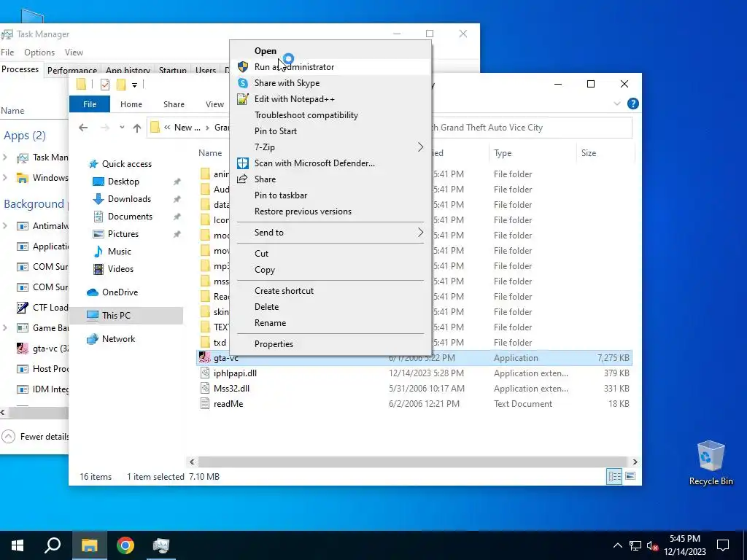747x560 pixels.
Task: Open Options menu in Task Manager
Action: pyautogui.click(x=39, y=52)
